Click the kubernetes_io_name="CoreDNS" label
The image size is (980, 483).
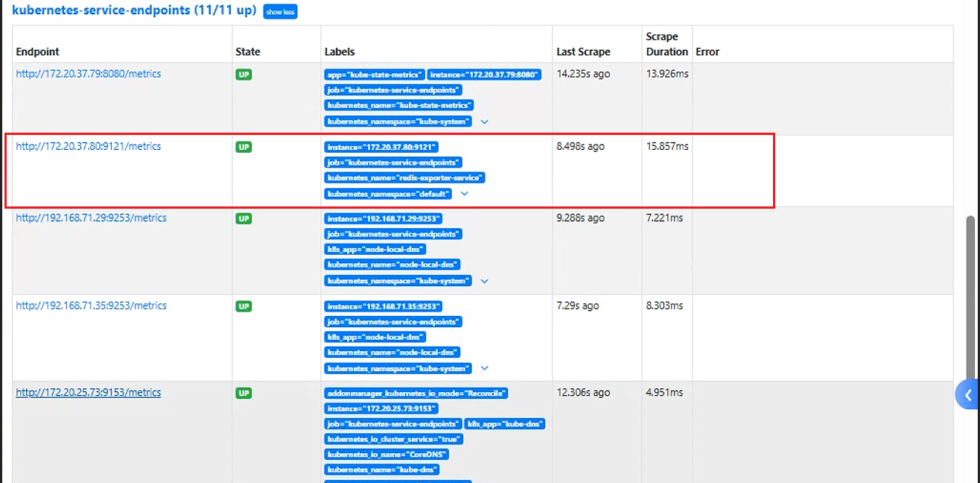coord(387,454)
